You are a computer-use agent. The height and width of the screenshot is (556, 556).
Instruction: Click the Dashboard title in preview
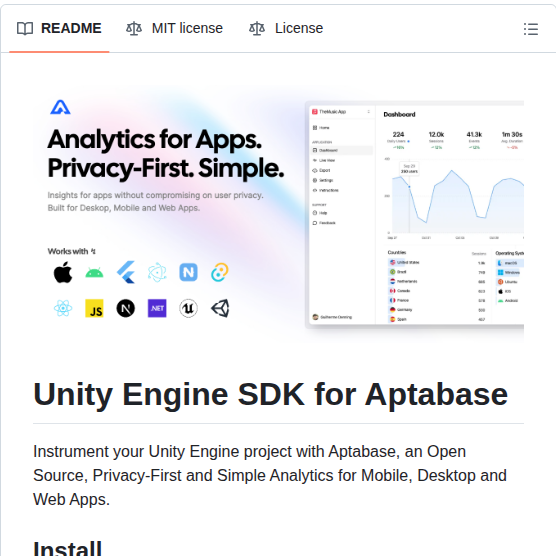399,115
